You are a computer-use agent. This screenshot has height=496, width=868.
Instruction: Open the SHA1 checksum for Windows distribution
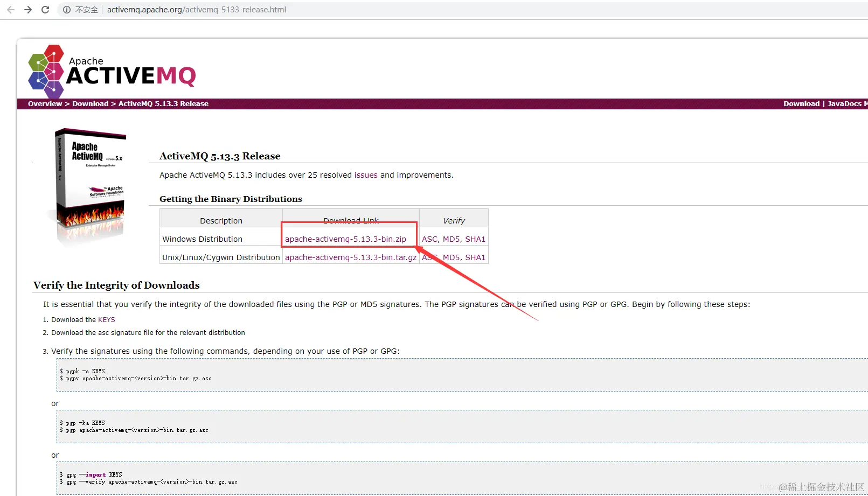(475, 239)
